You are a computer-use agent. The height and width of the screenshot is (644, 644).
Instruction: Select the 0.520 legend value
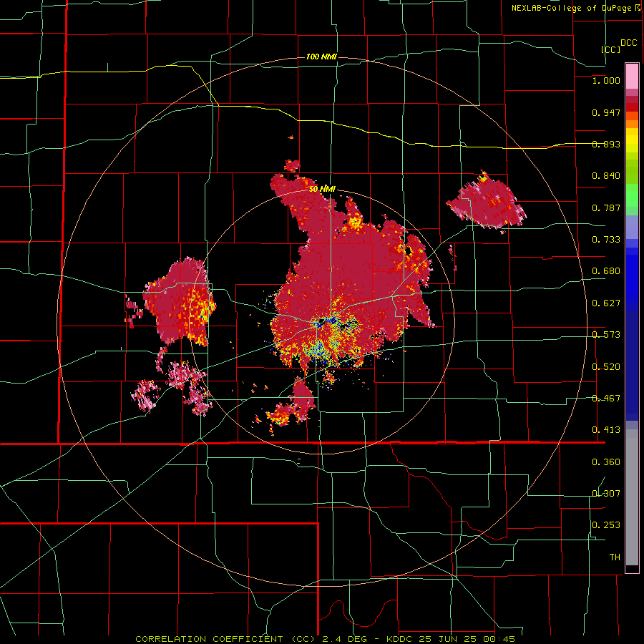606,367
